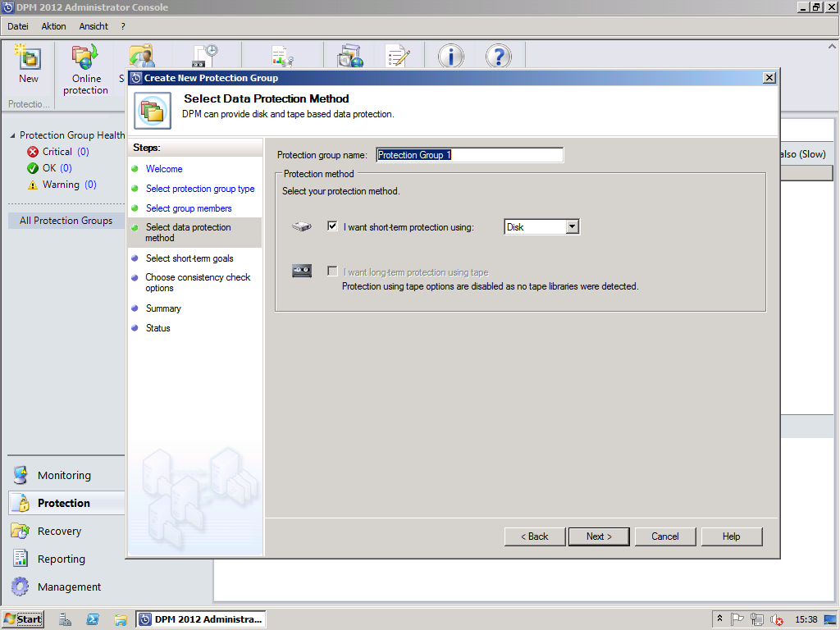Screen dimensions: 840x630
Task: Open the Aktion menu
Action: tap(53, 26)
